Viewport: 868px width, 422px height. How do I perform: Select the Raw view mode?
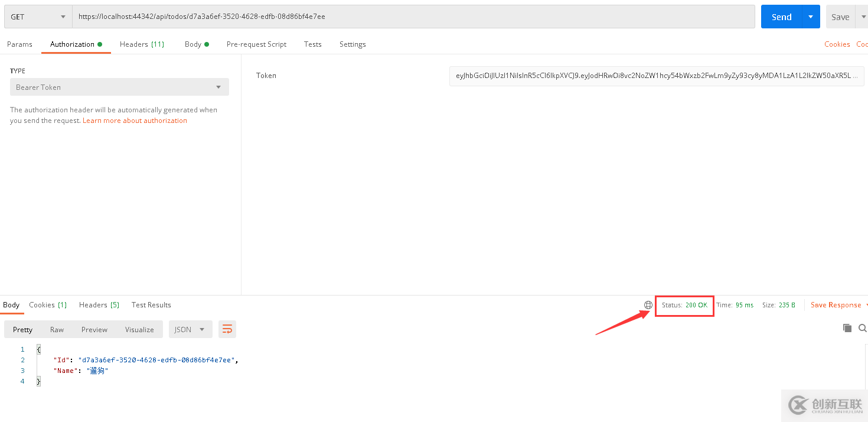coord(57,330)
